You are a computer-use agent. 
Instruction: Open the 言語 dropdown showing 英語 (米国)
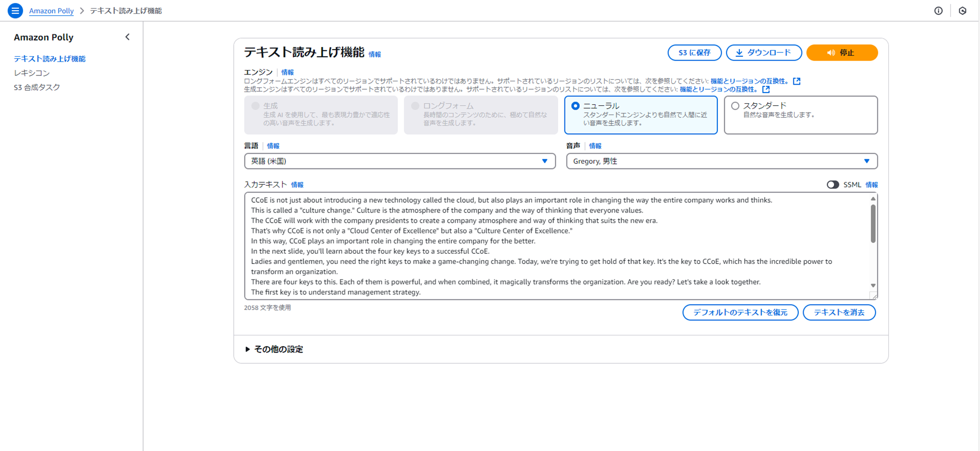pos(400,161)
